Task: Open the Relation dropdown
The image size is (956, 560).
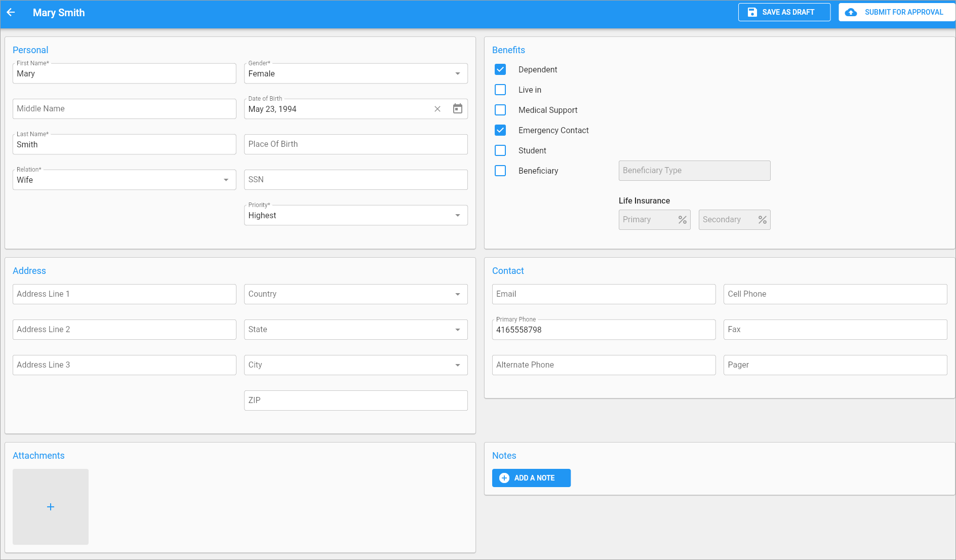Action: [125, 180]
